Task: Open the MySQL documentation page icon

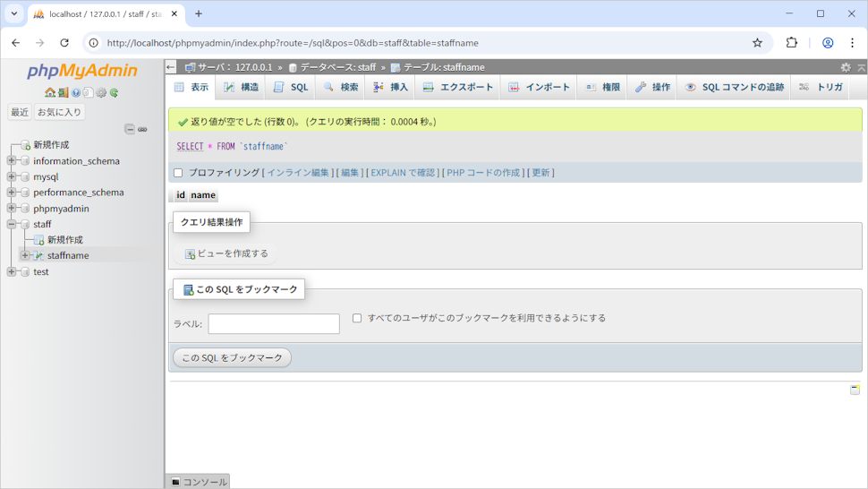Action: (x=88, y=92)
